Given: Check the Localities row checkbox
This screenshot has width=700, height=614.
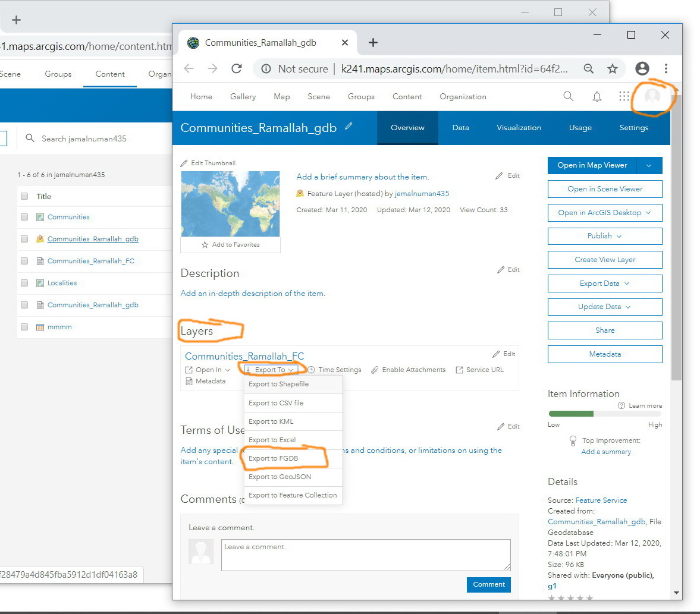Looking at the screenshot, I should point(24,283).
